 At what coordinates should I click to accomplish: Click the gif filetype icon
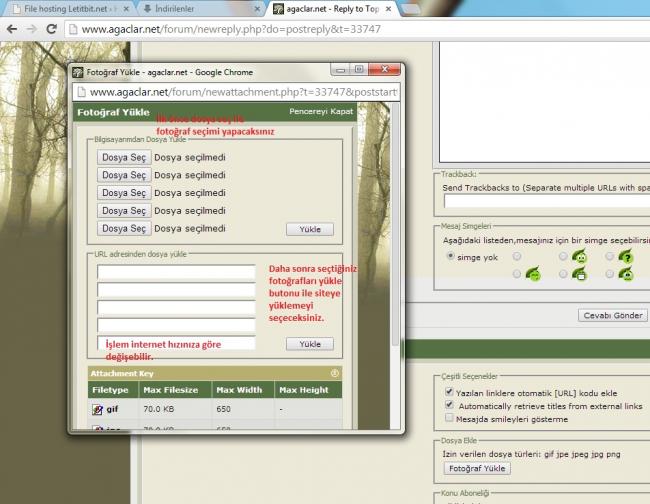tap(97, 410)
